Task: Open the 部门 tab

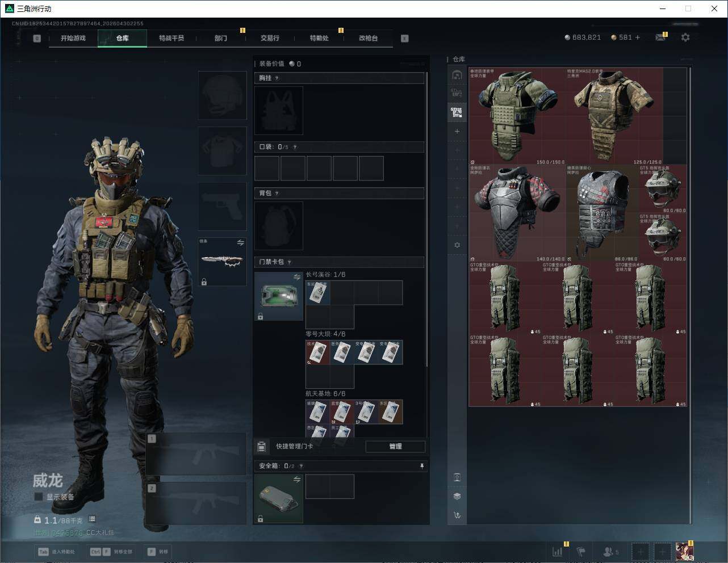Action: [221, 38]
